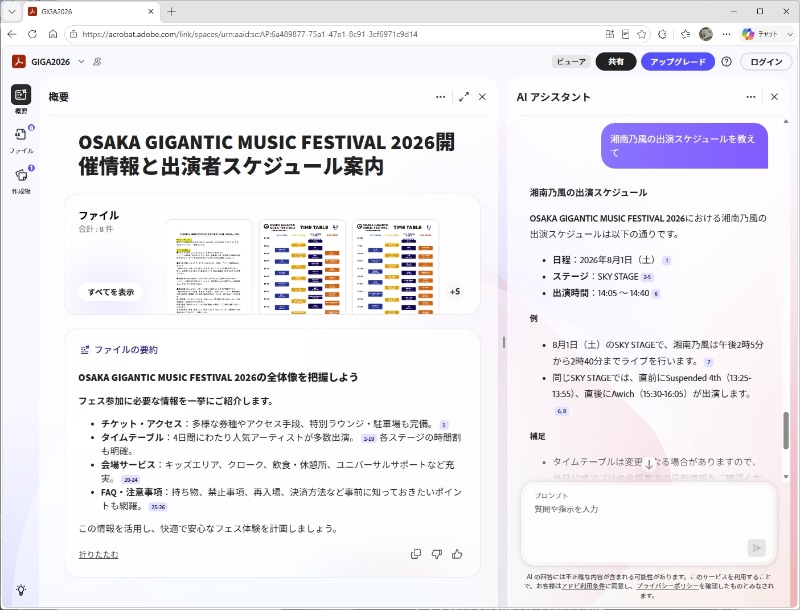
Task: Click the browser profile avatar
Action: 706,34
